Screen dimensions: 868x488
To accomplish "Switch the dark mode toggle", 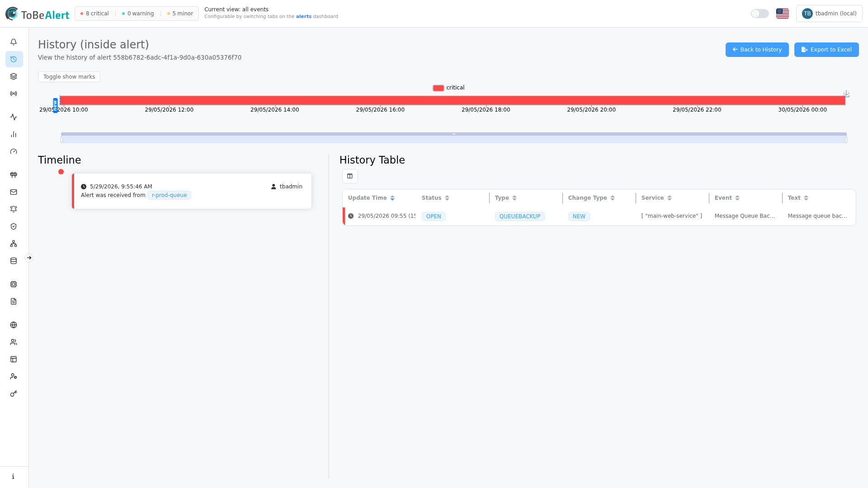I will click(760, 14).
